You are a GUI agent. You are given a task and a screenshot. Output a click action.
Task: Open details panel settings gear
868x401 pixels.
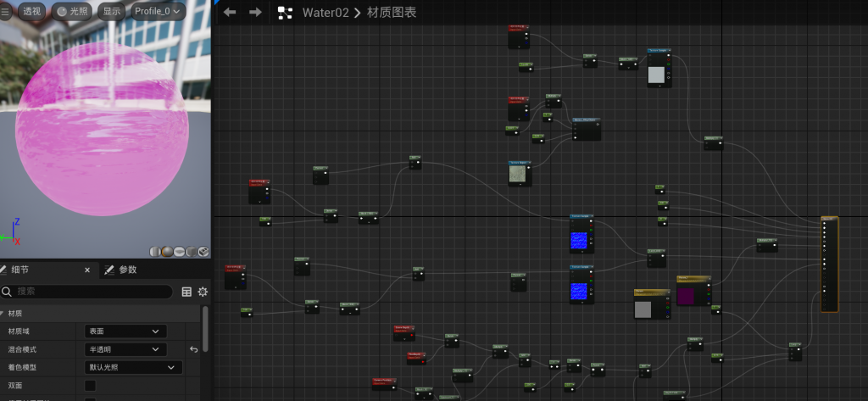pos(203,292)
